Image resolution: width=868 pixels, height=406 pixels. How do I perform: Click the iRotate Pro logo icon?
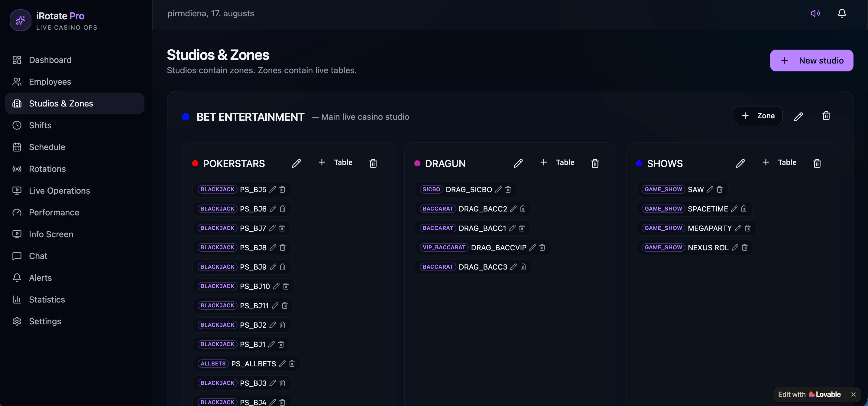(21, 20)
